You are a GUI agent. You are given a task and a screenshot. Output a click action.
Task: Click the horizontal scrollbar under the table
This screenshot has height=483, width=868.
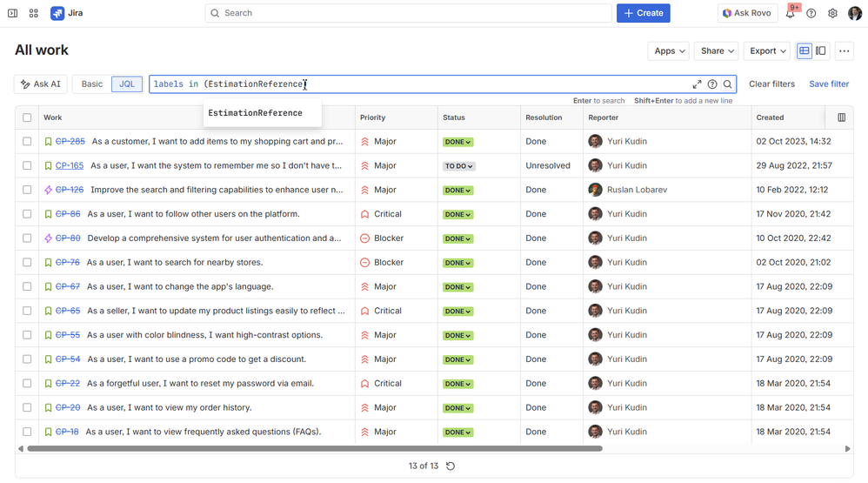tap(313, 449)
